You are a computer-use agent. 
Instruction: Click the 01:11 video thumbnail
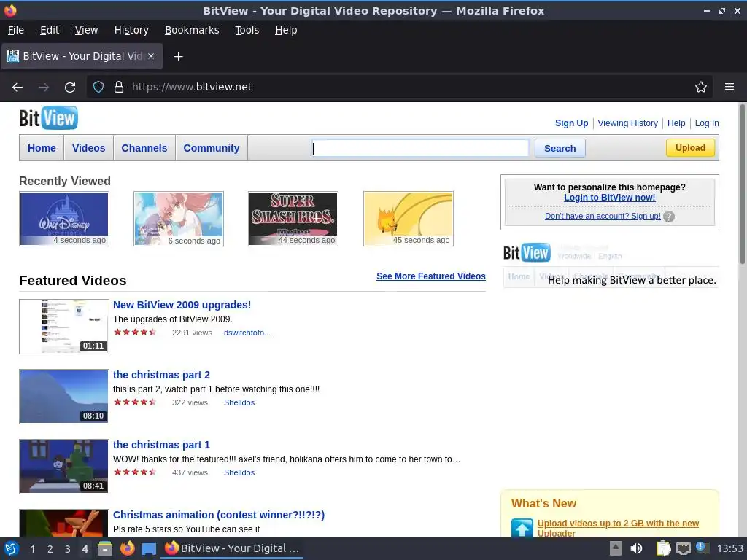[64, 327]
